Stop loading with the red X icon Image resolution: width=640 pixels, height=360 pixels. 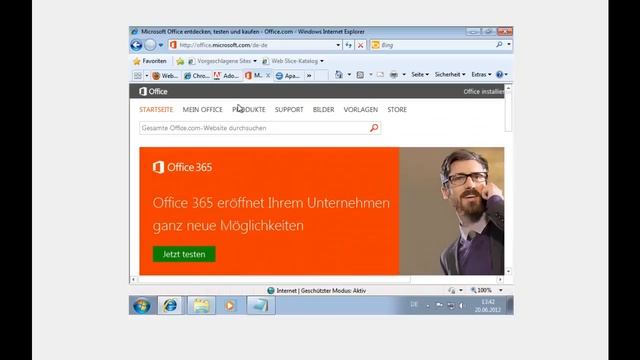(360, 45)
